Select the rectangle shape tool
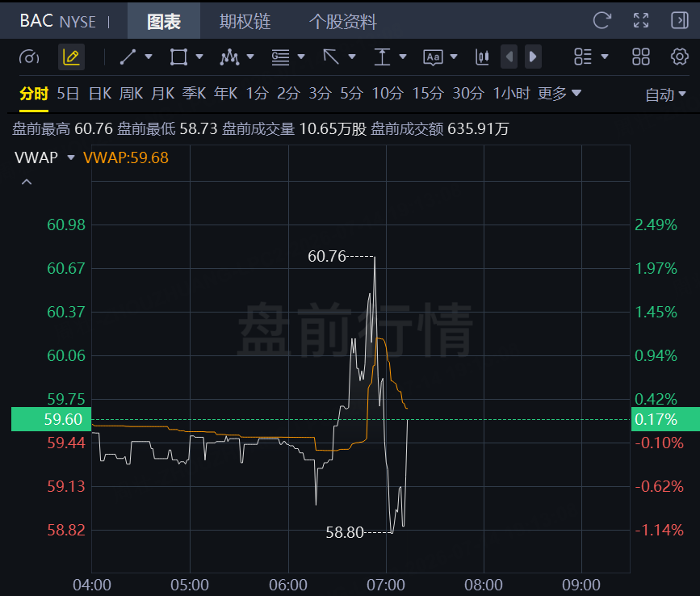Viewport: 700px width, 596px height. tap(178, 57)
